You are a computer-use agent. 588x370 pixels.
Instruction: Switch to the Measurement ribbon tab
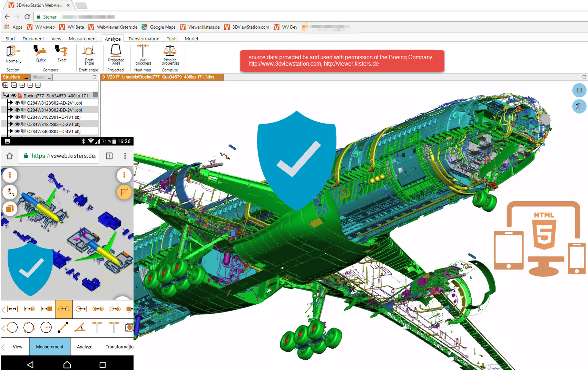tap(83, 39)
